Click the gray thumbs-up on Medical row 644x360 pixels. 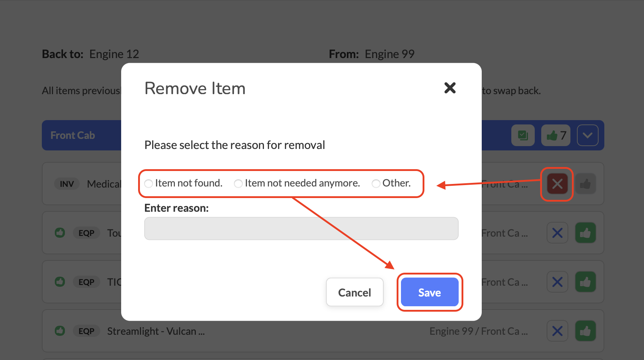(x=585, y=184)
